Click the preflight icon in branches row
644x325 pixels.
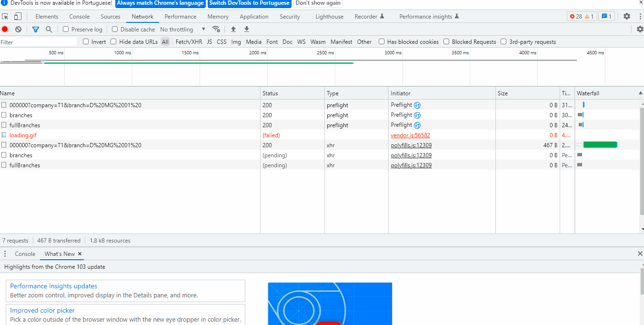pyautogui.click(x=417, y=115)
